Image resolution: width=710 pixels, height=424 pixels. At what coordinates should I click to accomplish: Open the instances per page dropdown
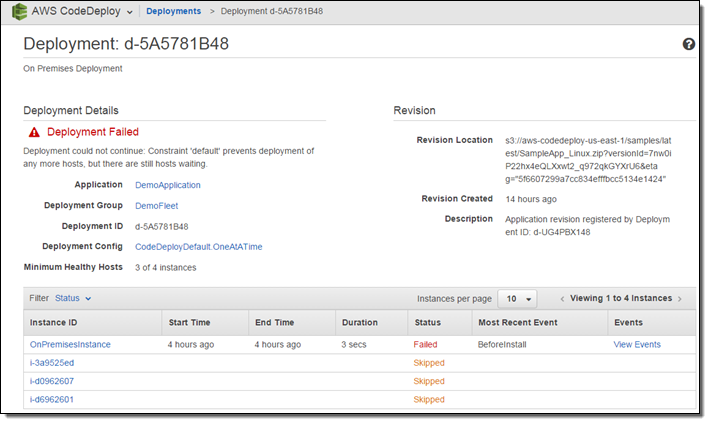tap(517, 299)
